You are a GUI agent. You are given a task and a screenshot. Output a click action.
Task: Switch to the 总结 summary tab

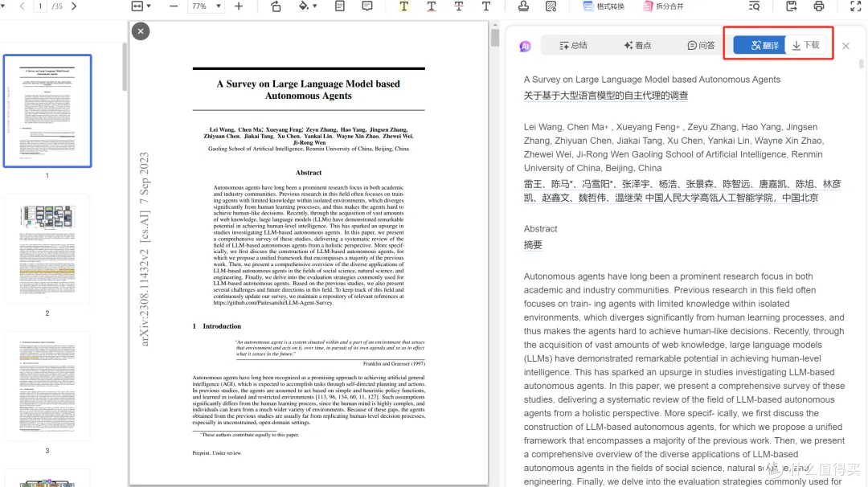(574, 45)
